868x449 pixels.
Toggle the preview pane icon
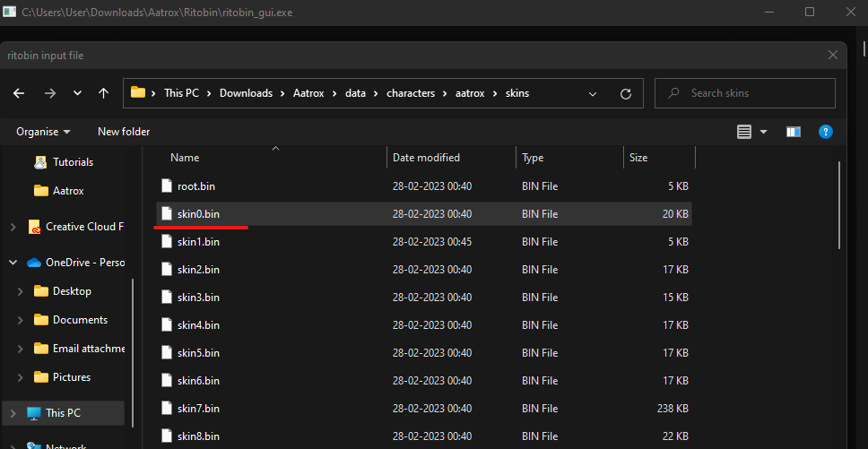point(794,132)
